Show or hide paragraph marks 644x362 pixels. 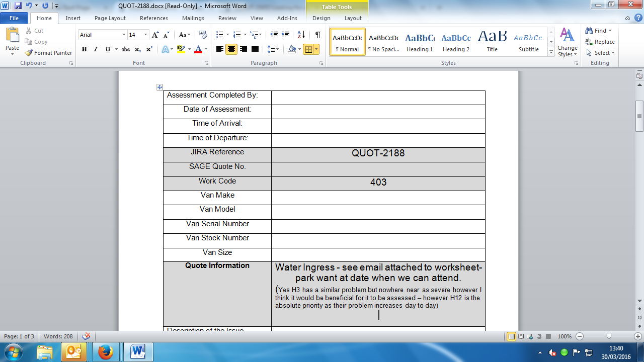click(317, 35)
